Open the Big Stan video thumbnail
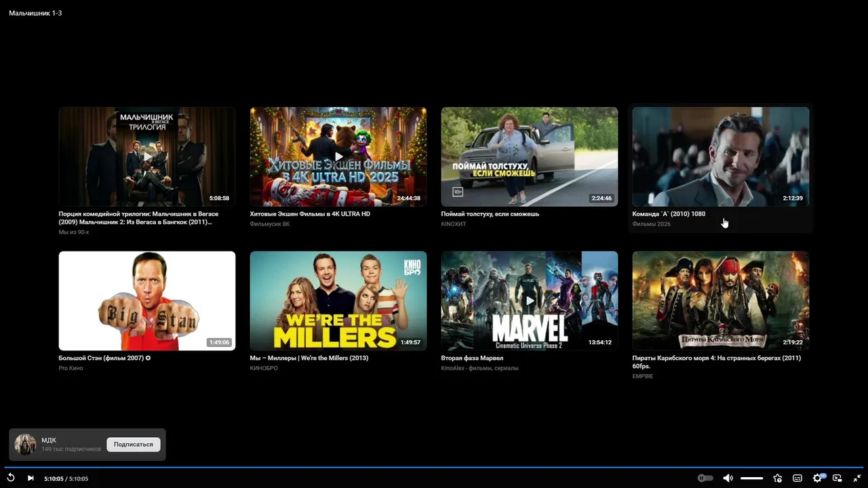This screenshot has width=868, height=488. [147, 301]
